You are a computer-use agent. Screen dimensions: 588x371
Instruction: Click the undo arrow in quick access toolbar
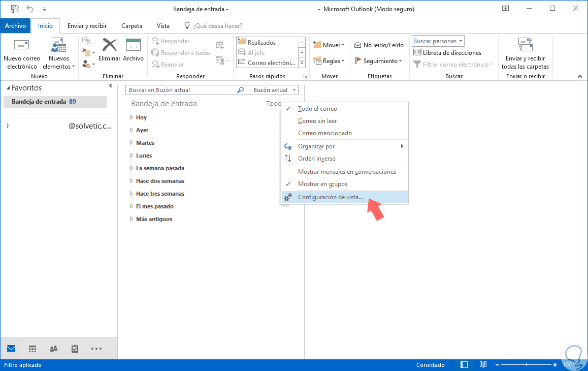coord(30,9)
